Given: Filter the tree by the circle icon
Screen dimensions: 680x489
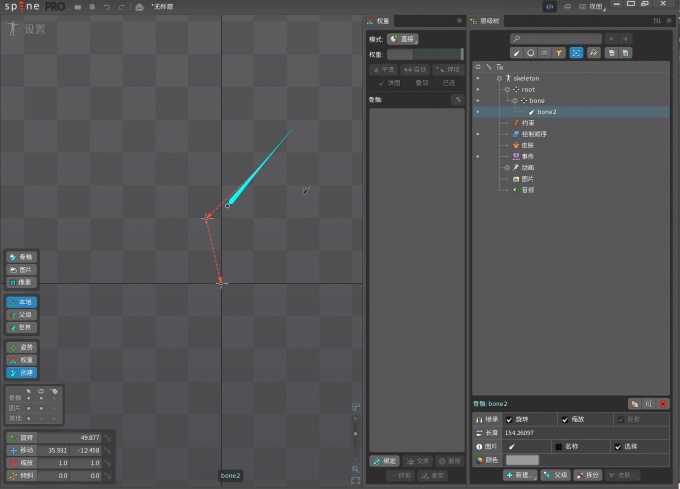Looking at the screenshot, I should (x=530, y=53).
